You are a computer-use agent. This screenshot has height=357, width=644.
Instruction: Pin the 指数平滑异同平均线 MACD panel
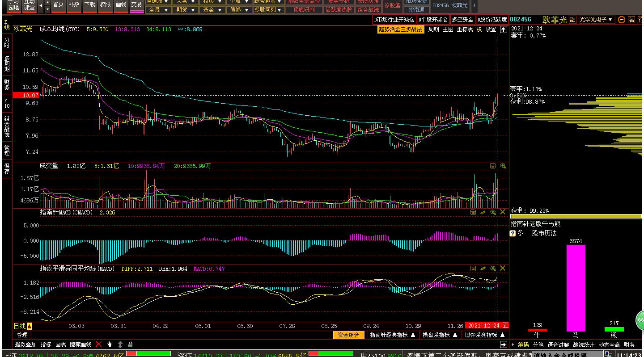point(483,269)
